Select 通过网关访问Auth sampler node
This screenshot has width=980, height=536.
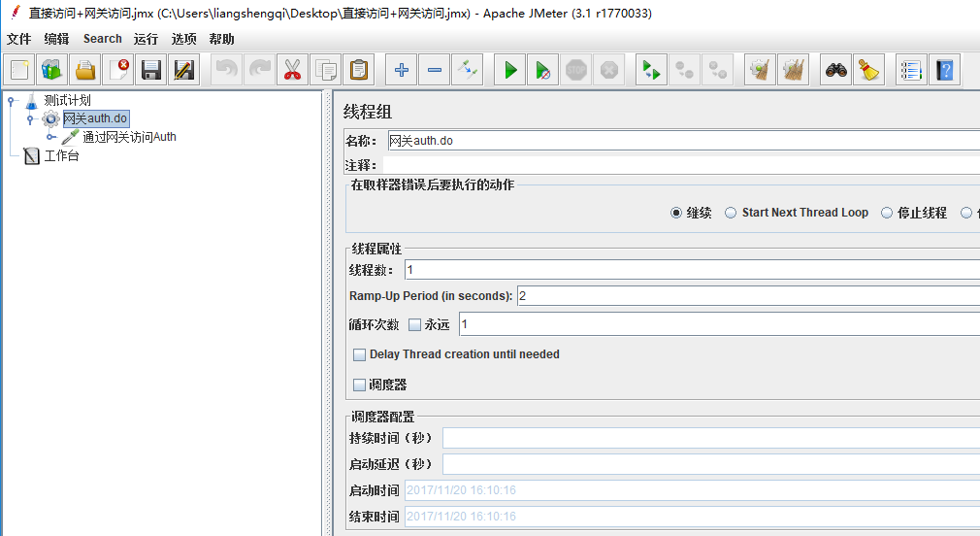[x=129, y=137]
